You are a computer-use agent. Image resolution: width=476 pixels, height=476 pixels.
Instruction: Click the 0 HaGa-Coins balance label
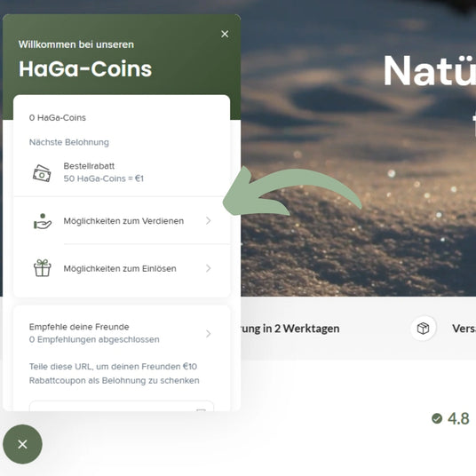(58, 118)
